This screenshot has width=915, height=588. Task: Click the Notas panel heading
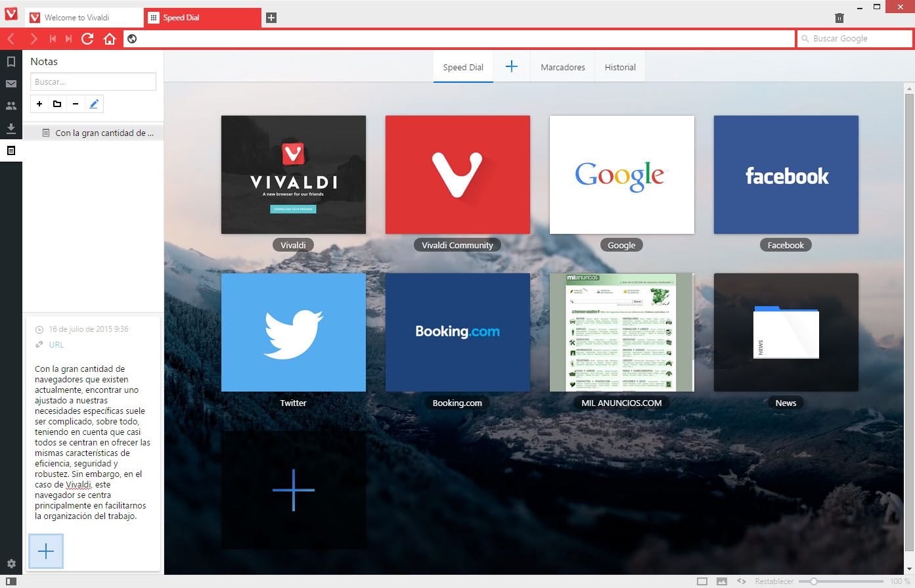click(44, 61)
